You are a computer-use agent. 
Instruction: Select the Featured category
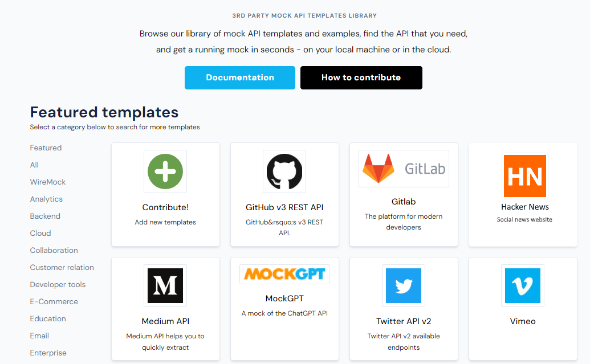pos(46,148)
